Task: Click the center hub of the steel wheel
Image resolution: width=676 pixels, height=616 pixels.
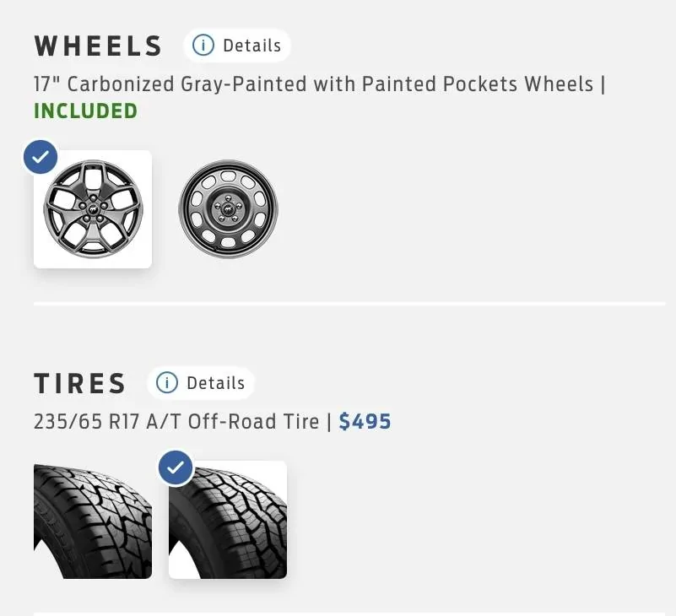Action: pos(228,208)
